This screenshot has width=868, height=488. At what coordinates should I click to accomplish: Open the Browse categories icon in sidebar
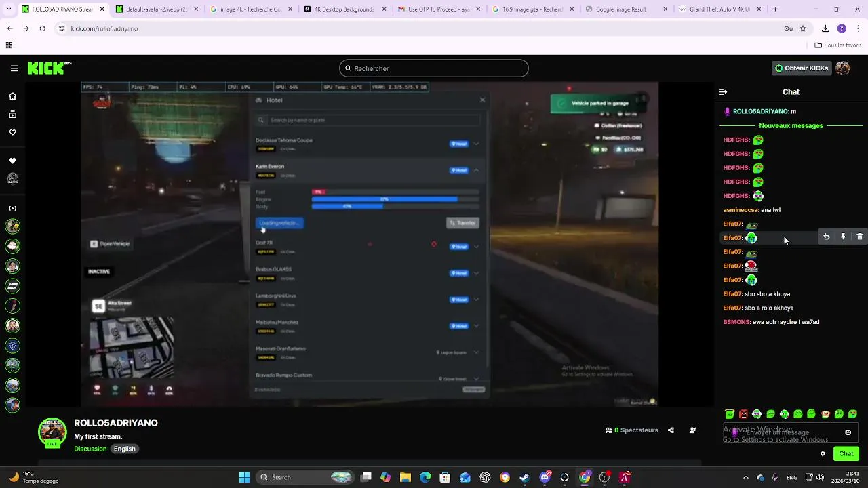12,115
